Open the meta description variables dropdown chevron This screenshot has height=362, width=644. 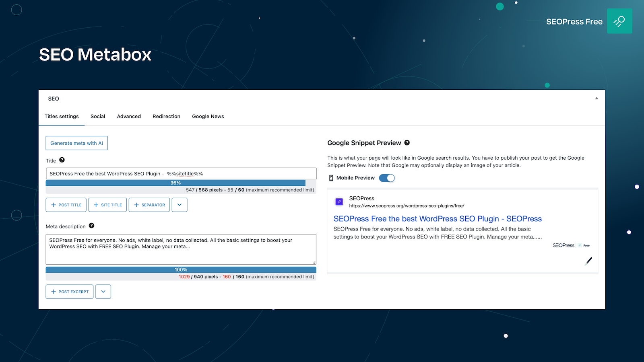point(103,292)
